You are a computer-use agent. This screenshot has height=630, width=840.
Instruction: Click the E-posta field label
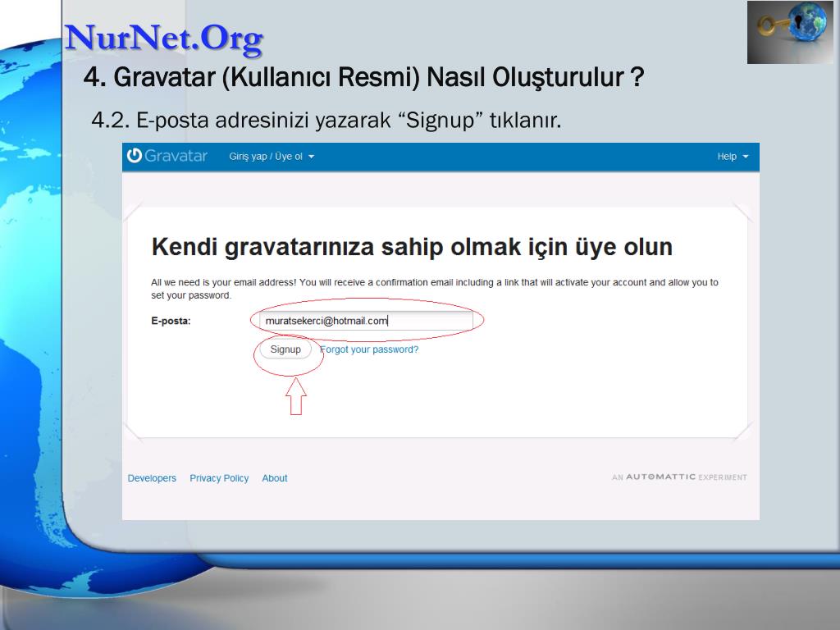[171, 321]
